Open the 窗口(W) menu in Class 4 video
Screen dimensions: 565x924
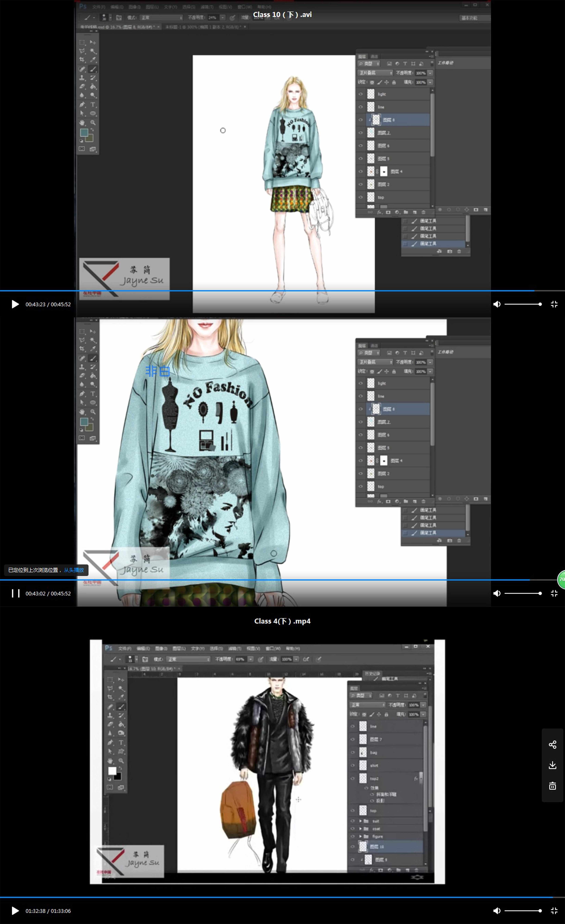[273, 648]
